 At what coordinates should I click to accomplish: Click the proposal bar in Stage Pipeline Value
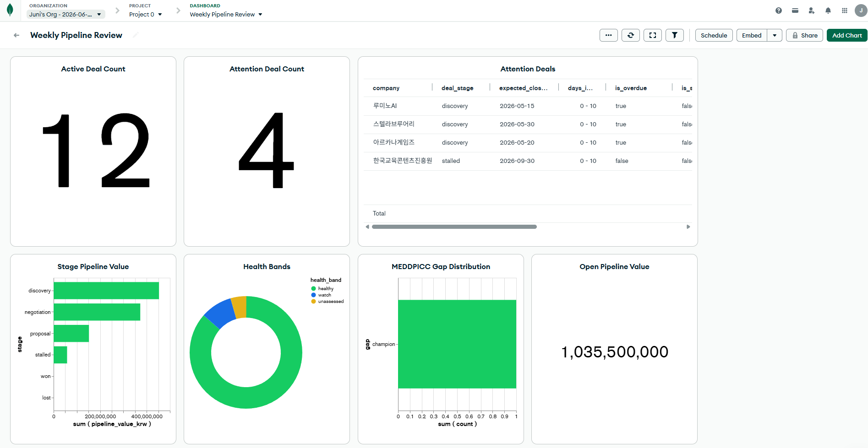71,333
